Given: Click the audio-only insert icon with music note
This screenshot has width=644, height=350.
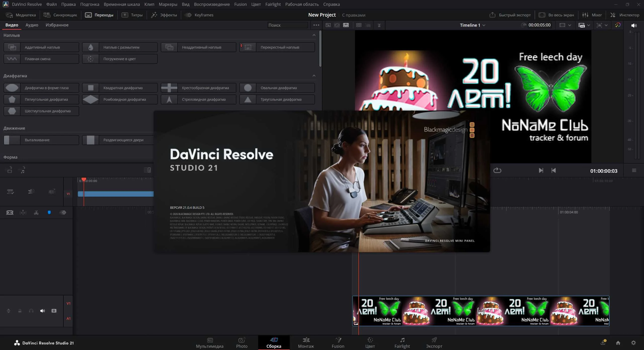Looking at the screenshot, I should (22, 170).
